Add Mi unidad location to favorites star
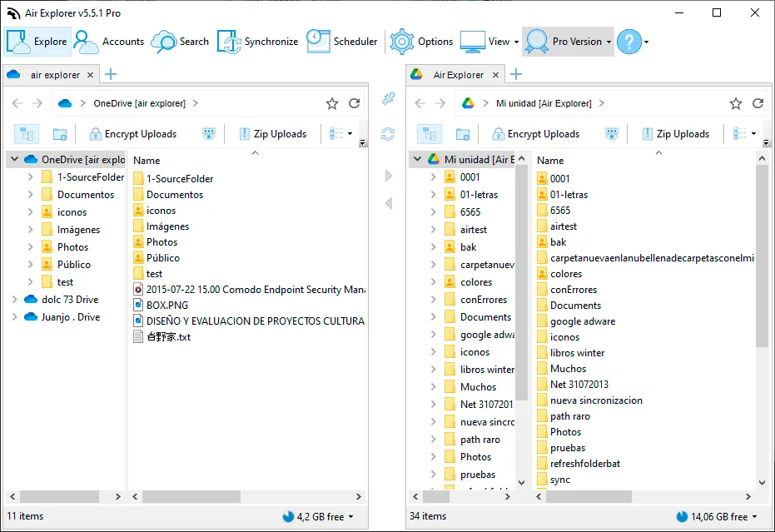 [x=736, y=103]
